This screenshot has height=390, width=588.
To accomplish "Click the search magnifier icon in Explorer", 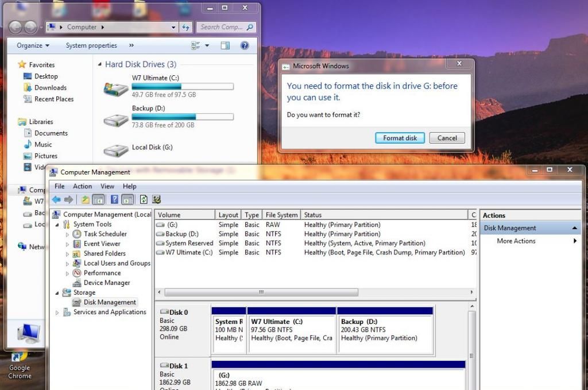I will tap(250, 27).
